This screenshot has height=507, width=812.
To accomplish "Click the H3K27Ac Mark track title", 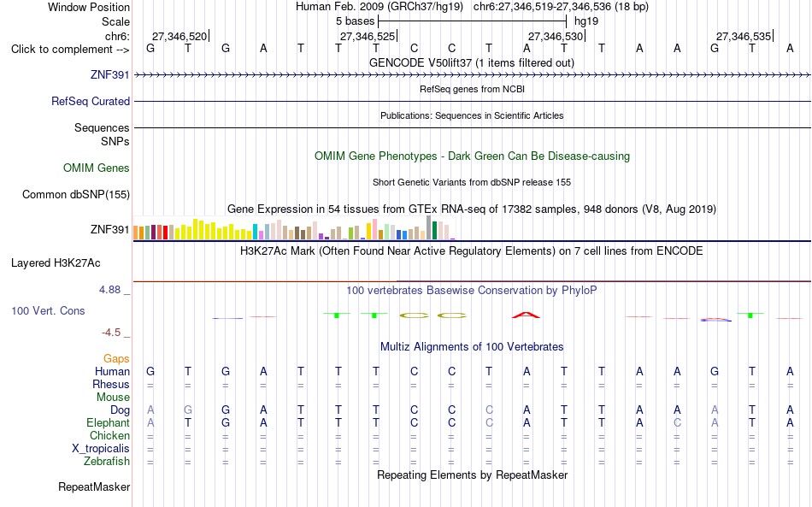I will click(x=472, y=251).
